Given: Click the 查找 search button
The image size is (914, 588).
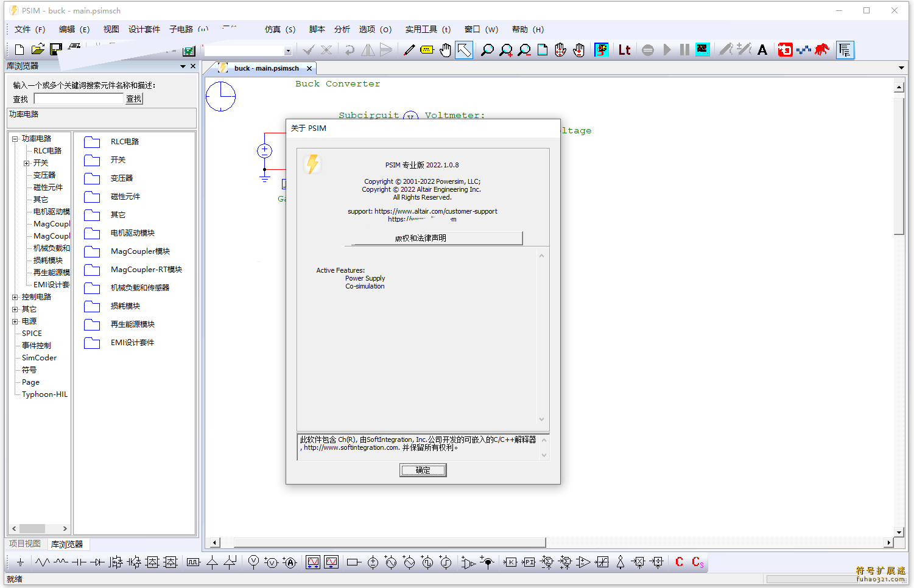Looking at the screenshot, I should [134, 99].
